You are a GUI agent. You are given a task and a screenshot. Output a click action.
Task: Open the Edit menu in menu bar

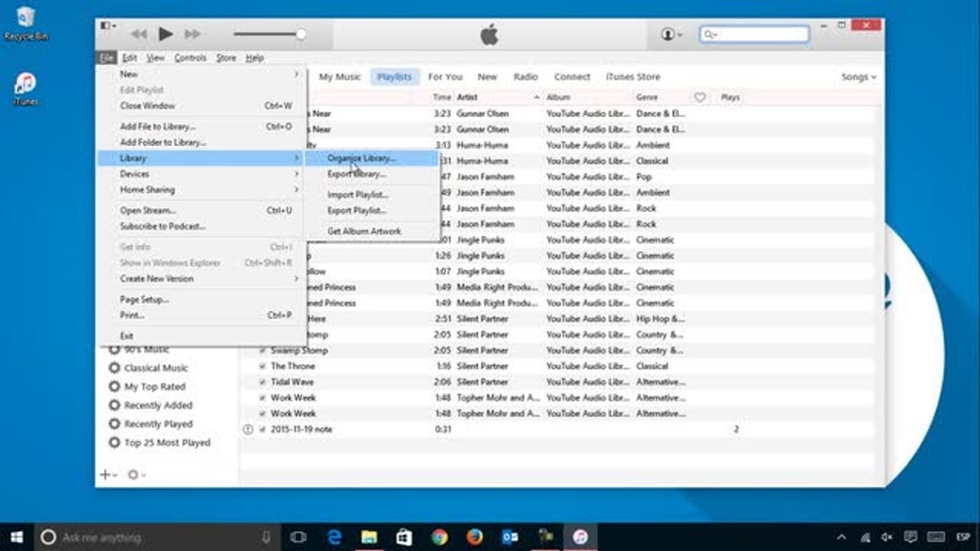coord(129,58)
